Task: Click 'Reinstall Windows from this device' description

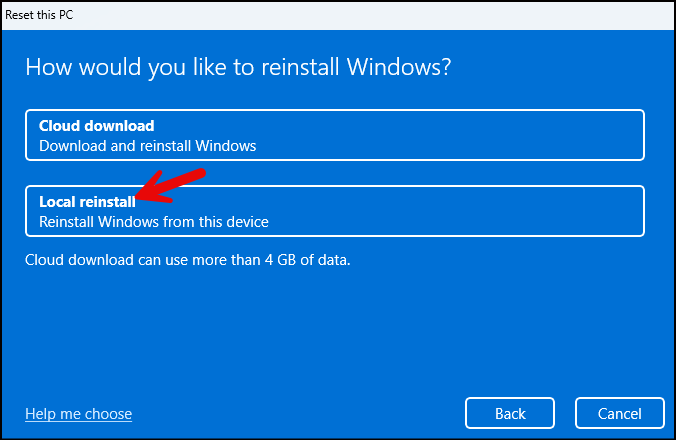Action: [153, 222]
